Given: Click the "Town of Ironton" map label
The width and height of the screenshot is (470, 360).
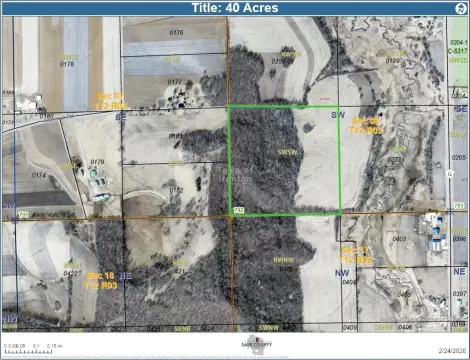Looking at the screenshot, I should [235, 174].
